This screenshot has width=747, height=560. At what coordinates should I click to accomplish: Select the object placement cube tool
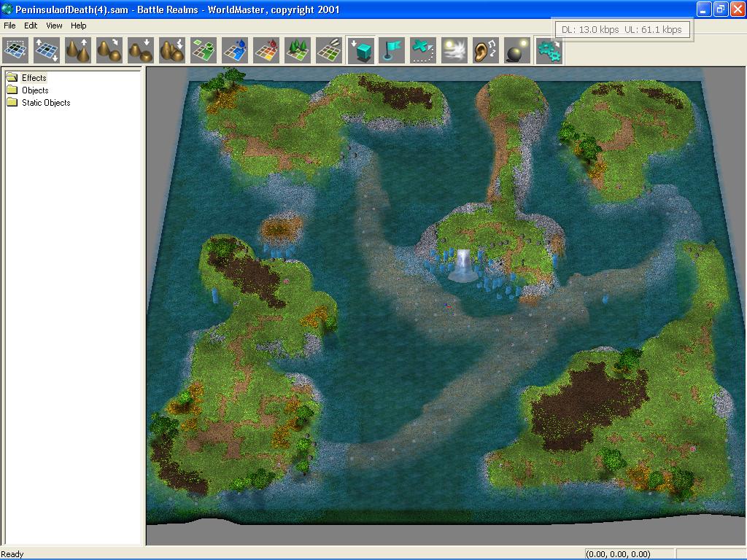point(360,50)
